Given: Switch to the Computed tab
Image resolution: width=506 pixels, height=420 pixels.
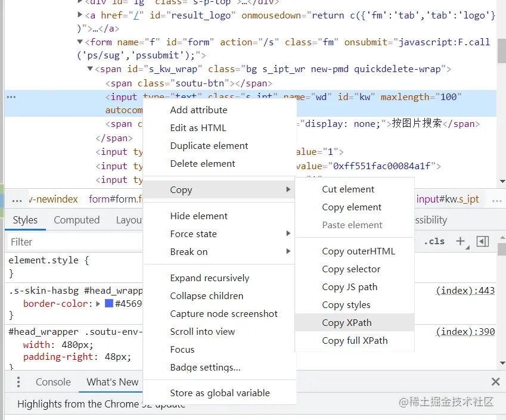Looking at the screenshot, I should click(x=76, y=220).
